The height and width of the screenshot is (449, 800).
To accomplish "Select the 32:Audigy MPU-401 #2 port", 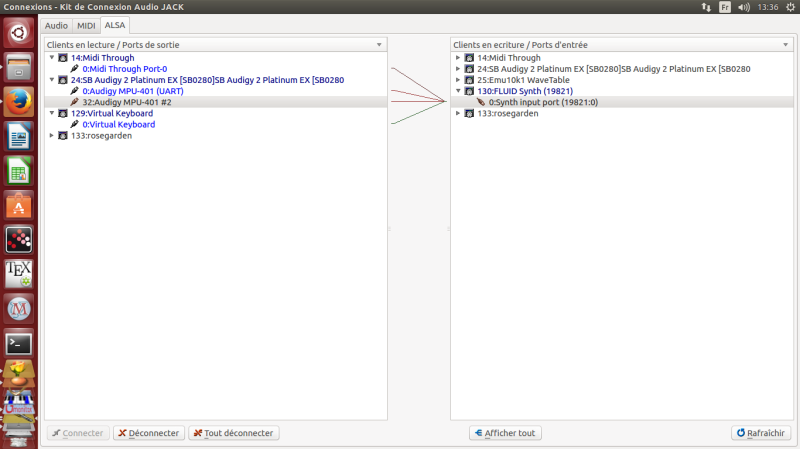I will (216, 102).
